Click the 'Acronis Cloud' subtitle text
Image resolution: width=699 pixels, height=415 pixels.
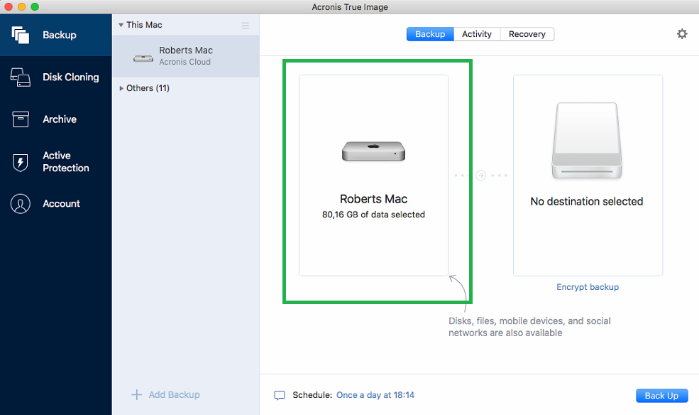pos(185,62)
